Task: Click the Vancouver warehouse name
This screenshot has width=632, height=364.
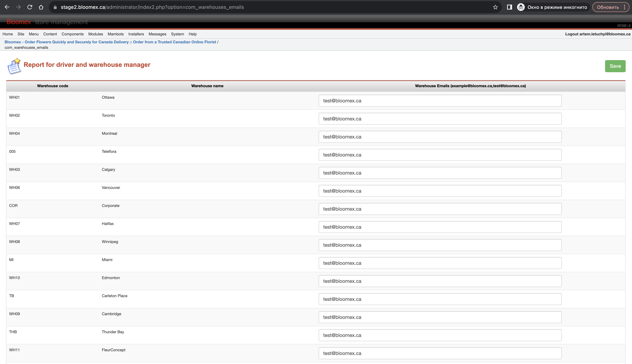Action: click(111, 187)
